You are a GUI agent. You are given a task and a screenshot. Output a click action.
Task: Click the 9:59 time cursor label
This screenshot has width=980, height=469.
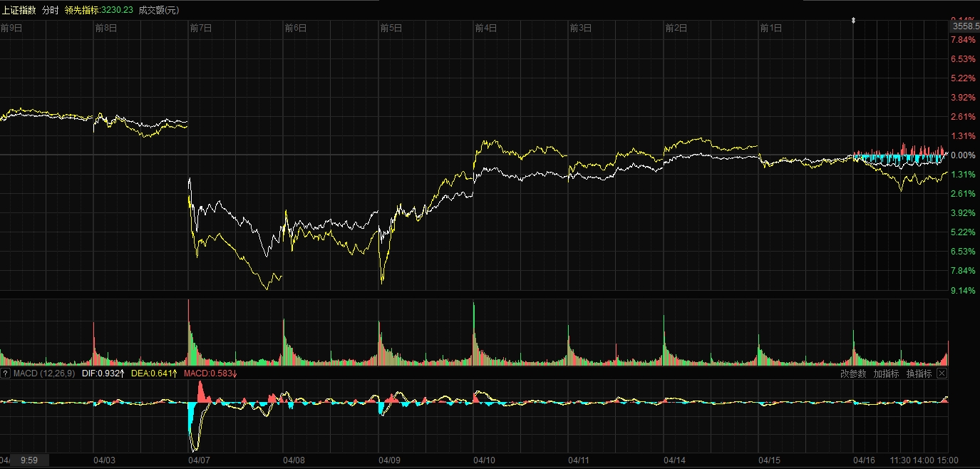[x=29, y=460]
